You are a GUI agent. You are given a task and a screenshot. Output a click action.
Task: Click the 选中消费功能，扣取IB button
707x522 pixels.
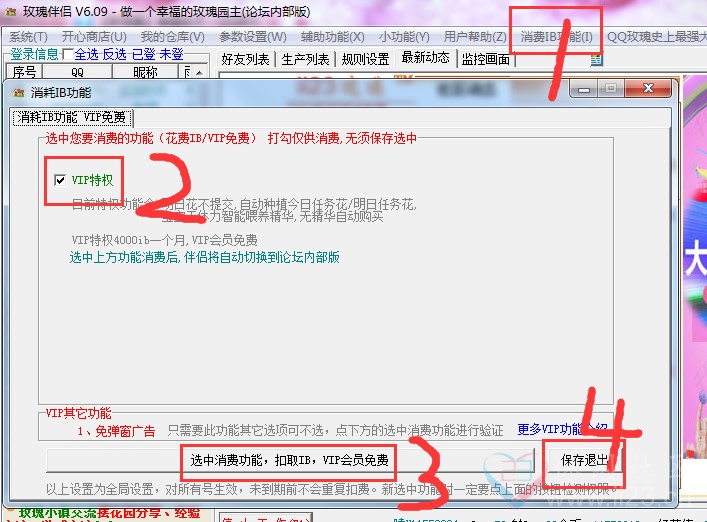pos(289,460)
